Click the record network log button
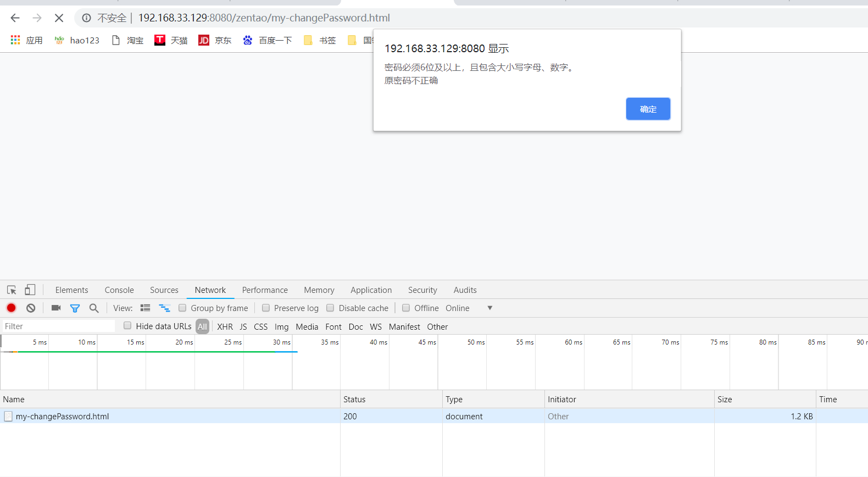The width and height of the screenshot is (868, 477). coord(12,308)
